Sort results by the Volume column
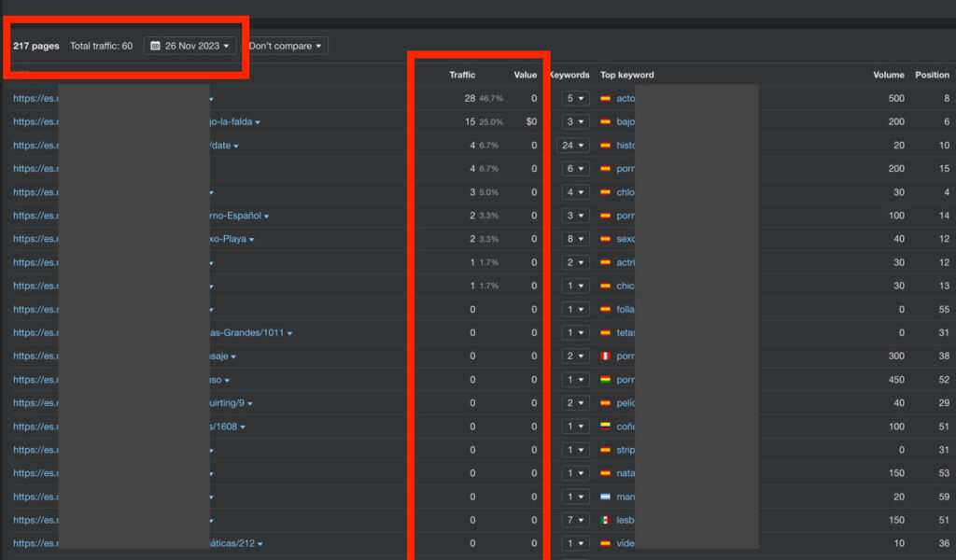Viewport: 956px width, 560px height. [x=888, y=75]
